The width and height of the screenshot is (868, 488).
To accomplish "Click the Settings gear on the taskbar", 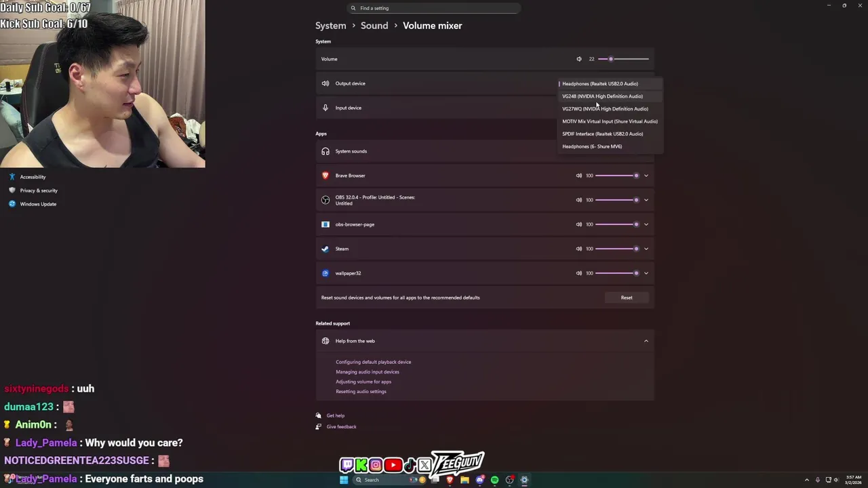I will click(x=524, y=480).
